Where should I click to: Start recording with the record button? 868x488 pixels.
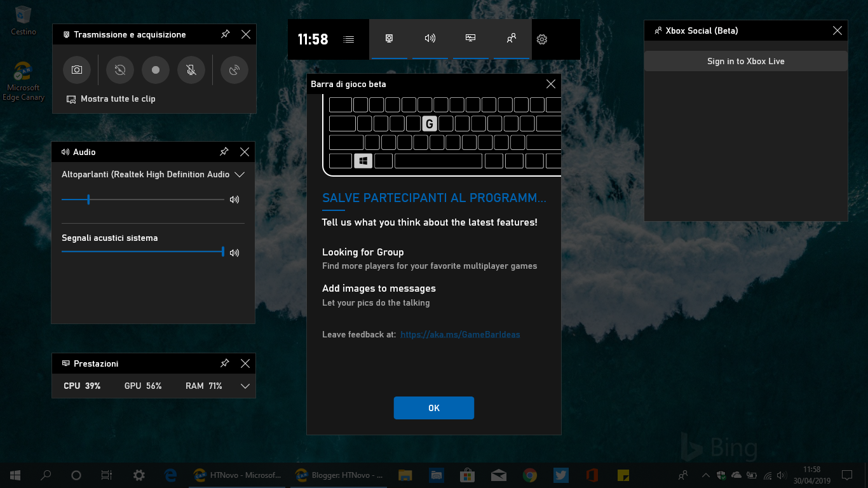156,70
